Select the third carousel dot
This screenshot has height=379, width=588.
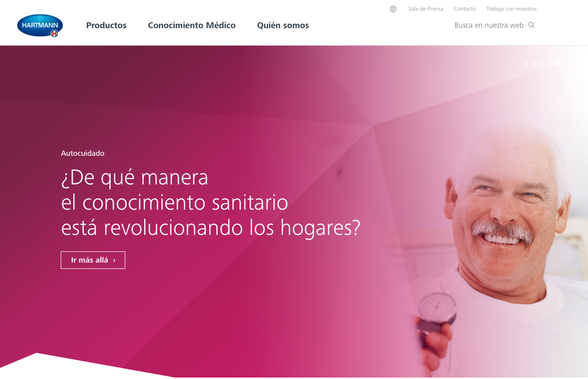[543, 64]
